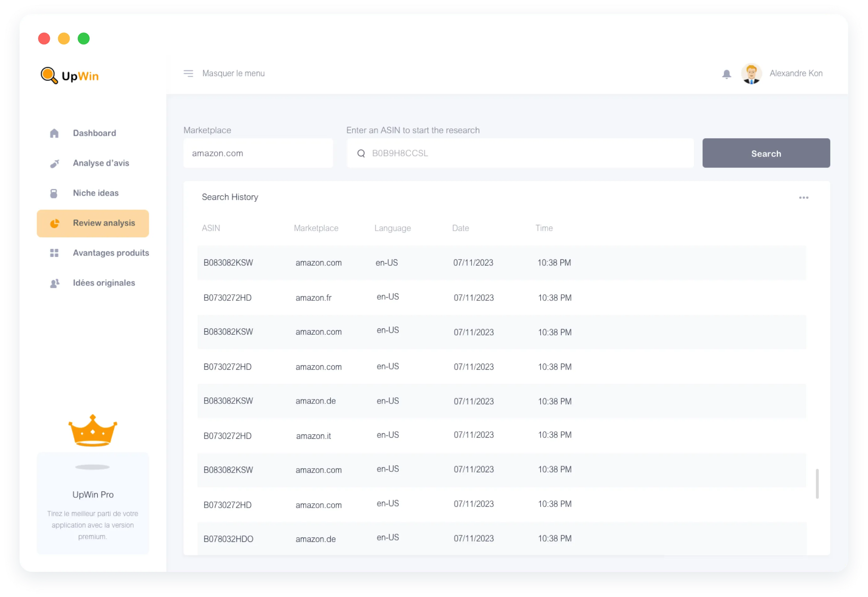The image size is (868, 597).
Task: Open notifications via the bell icon
Action: pos(726,73)
